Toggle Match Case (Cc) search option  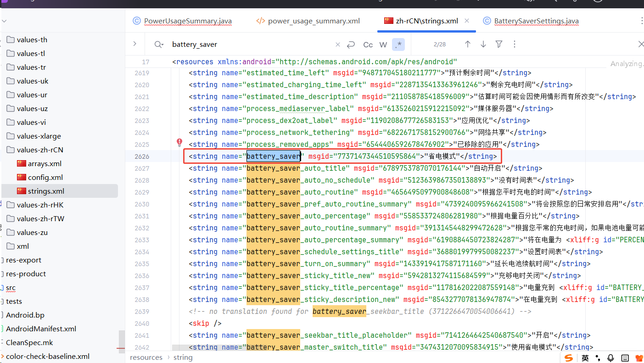(x=368, y=45)
